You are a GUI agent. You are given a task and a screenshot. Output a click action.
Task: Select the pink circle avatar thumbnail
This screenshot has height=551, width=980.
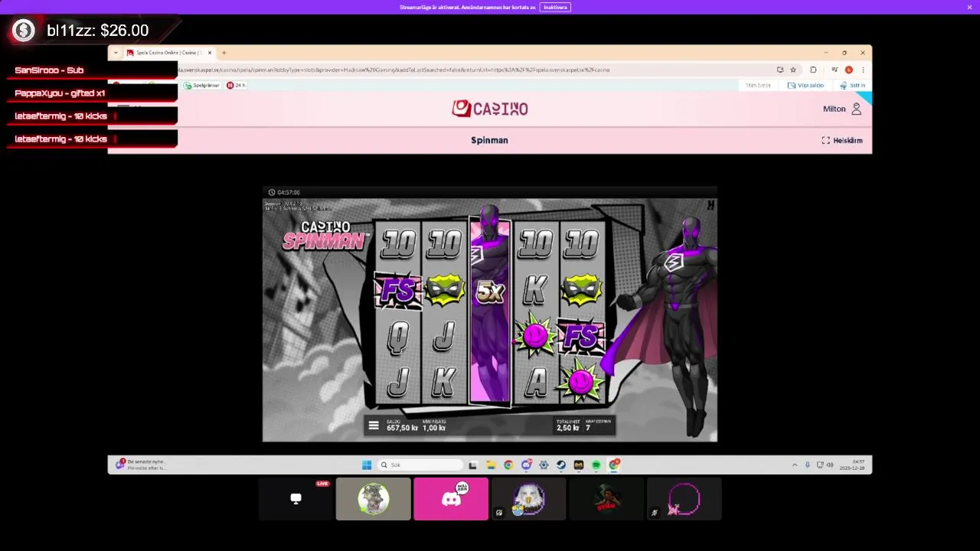pos(684,499)
